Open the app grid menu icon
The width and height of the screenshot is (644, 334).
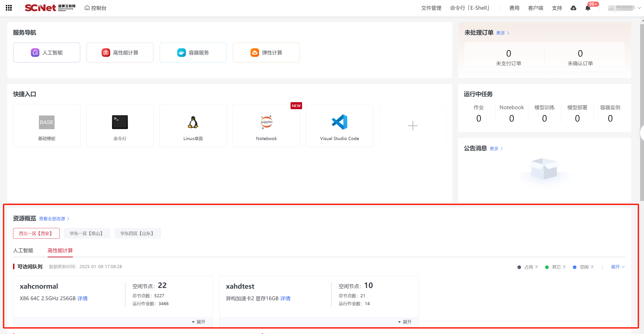pyautogui.click(x=9, y=8)
